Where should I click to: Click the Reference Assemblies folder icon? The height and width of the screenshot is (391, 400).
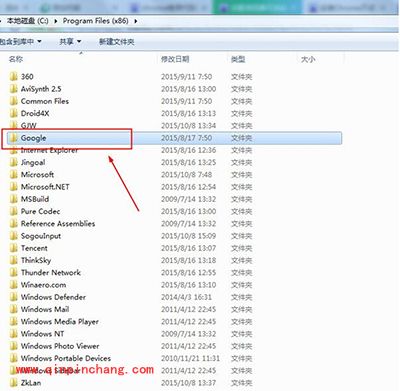(14, 224)
